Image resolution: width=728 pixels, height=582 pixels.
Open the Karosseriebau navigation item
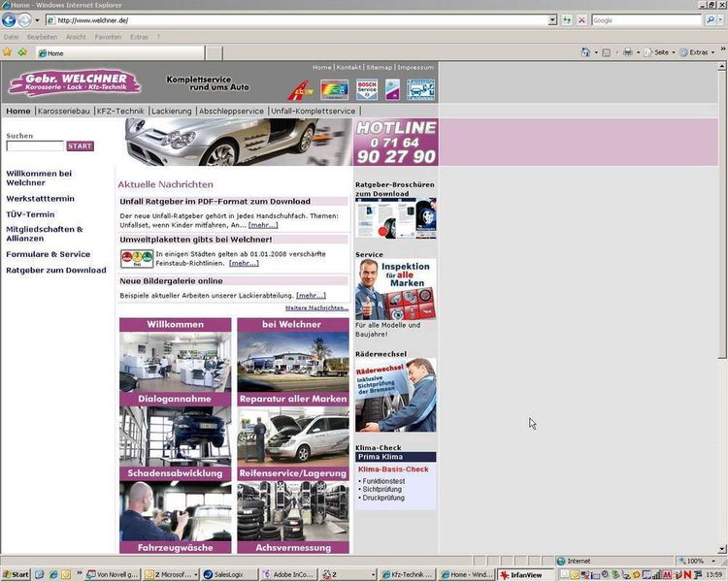(64, 111)
